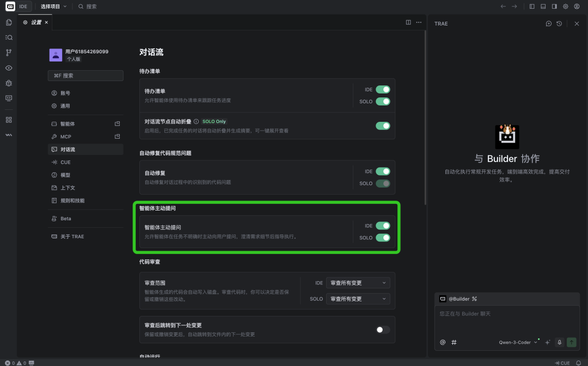Viewport: 588px width, 366px height.
Task: Toggle 对话流节点自动折叠 switch
Action: click(383, 126)
